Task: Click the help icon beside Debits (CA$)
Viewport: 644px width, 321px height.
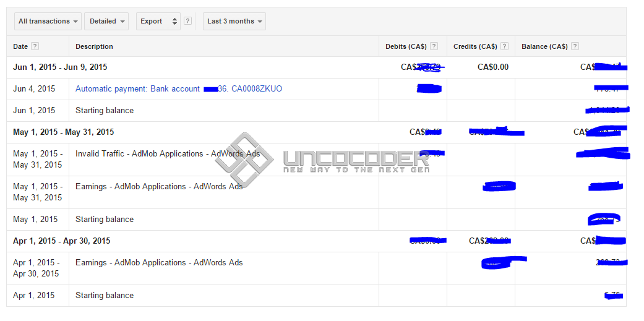Action: point(434,46)
